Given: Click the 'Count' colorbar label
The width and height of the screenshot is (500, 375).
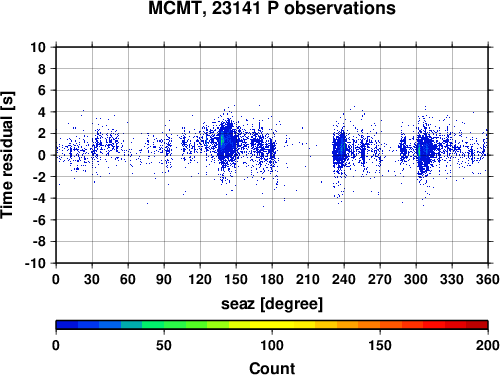Looking at the screenshot, I should [x=272, y=368].
